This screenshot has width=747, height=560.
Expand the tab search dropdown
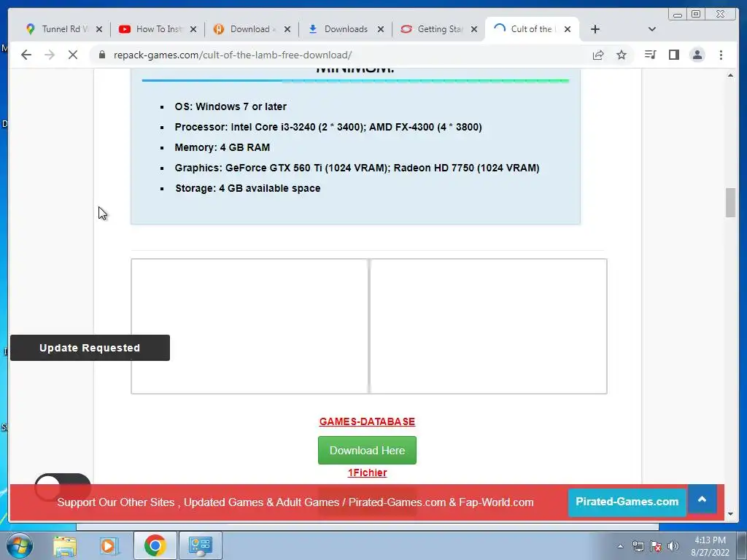tap(652, 29)
